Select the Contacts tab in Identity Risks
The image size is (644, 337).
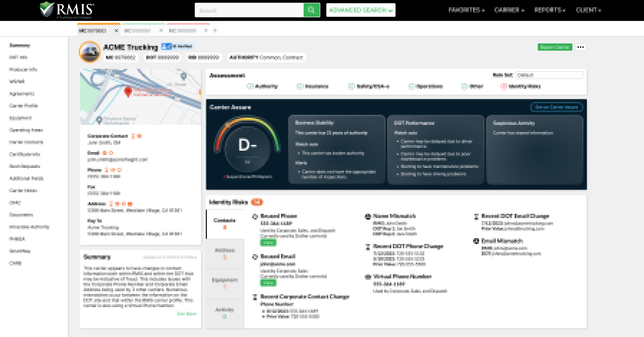[225, 224]
